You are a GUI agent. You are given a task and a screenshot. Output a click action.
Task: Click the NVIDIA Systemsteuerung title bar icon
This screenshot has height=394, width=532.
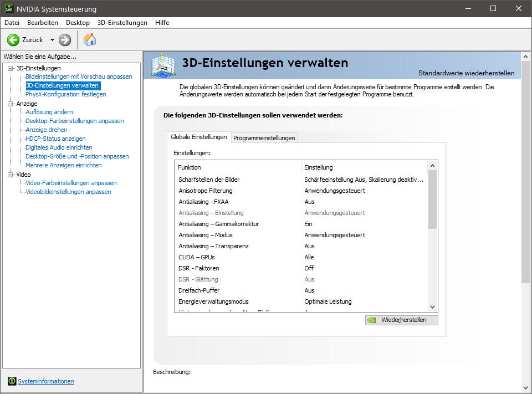pyautogui.click(x=9, y=8)
